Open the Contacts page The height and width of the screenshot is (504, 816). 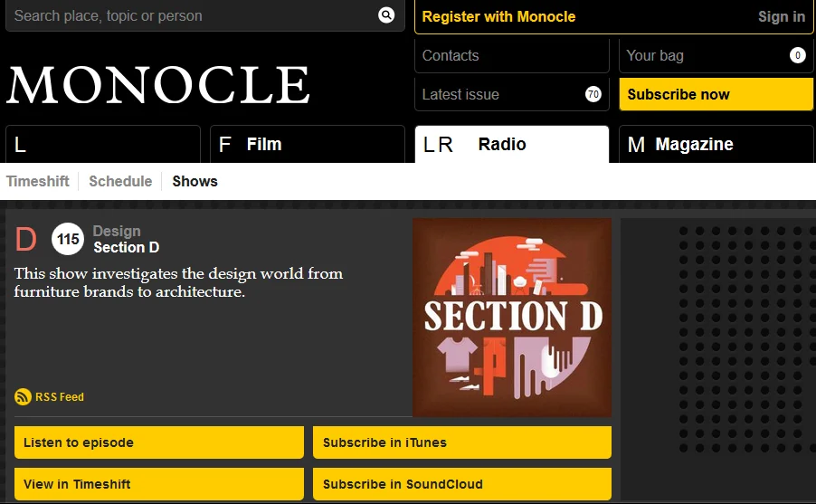(511, 56)
